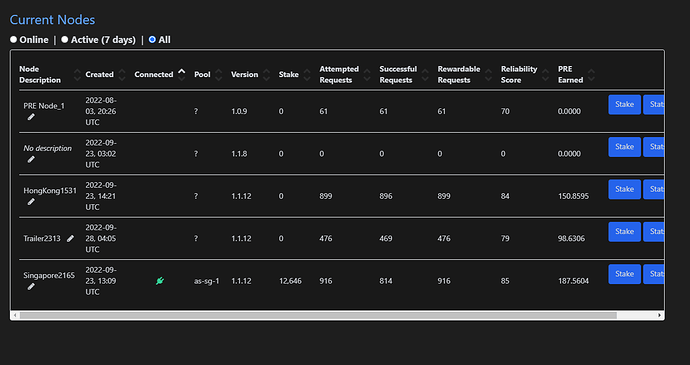
Task: Click the PRE Node_1 name
Action: pos(44,106)
